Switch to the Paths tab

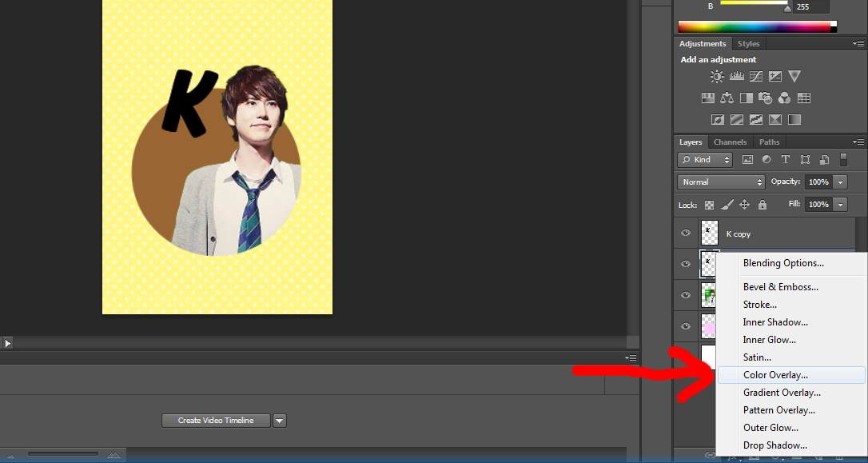tap(770, 142)
